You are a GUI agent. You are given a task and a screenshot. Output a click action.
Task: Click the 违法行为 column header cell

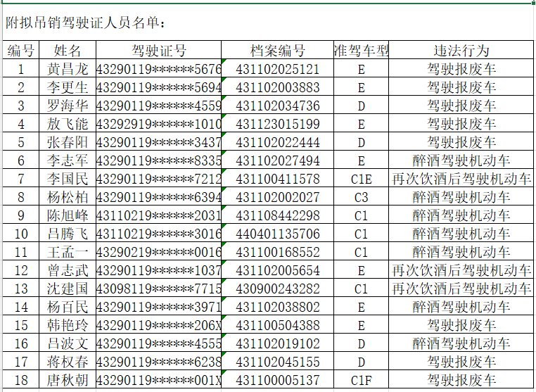(x=461, y=50)
